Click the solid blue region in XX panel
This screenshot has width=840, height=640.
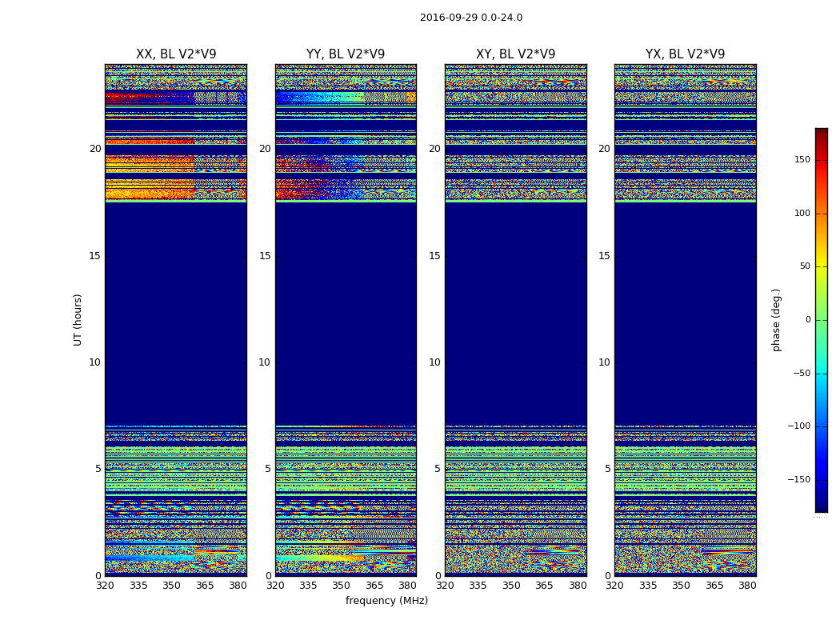click(x=176, y=312)
